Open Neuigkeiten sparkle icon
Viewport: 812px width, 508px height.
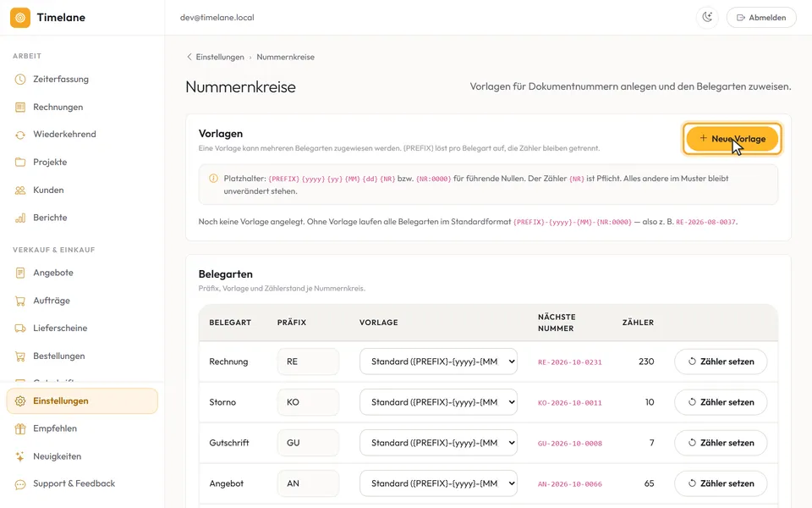(20, 456)
